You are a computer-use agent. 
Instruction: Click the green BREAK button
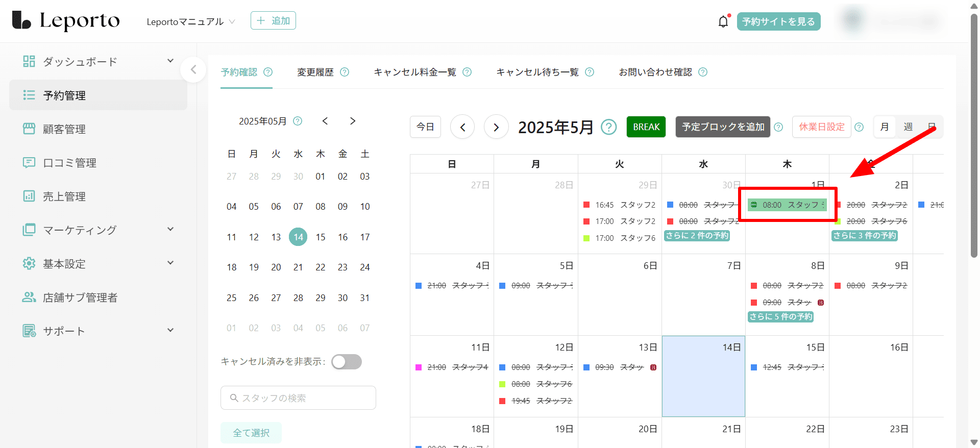pyautogui.click(x=646, y=127)
